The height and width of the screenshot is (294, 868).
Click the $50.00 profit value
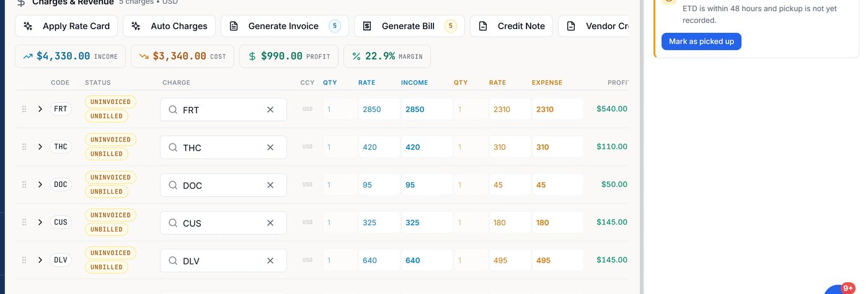coord(614,184)
